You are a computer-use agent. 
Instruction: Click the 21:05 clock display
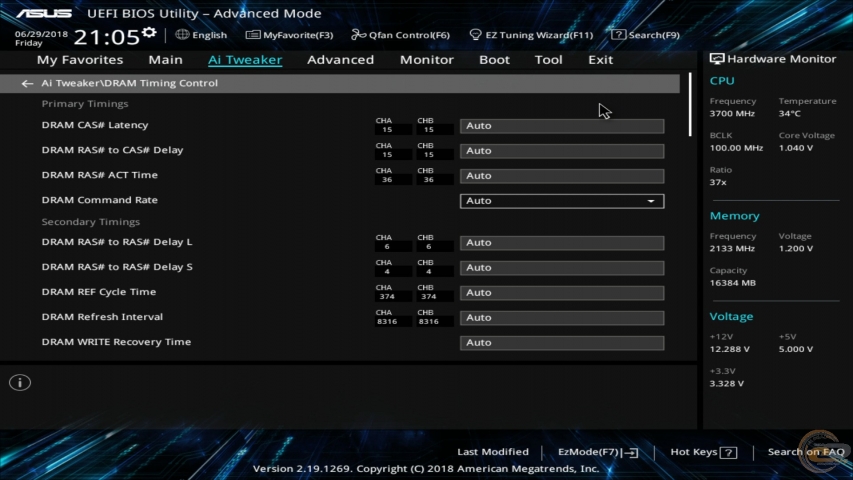click(x=107, y=38)
